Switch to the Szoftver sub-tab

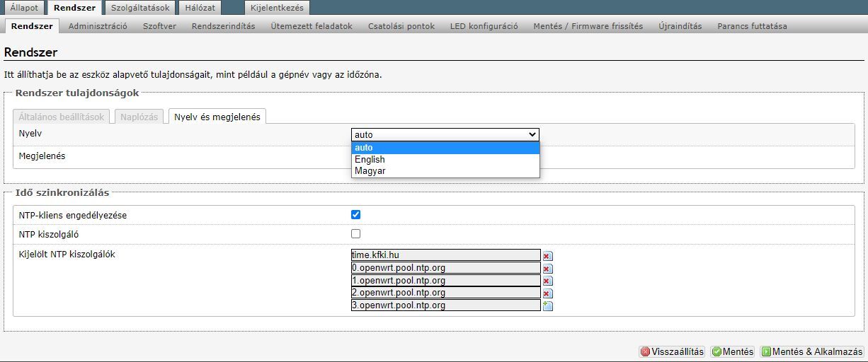point(159,26)
